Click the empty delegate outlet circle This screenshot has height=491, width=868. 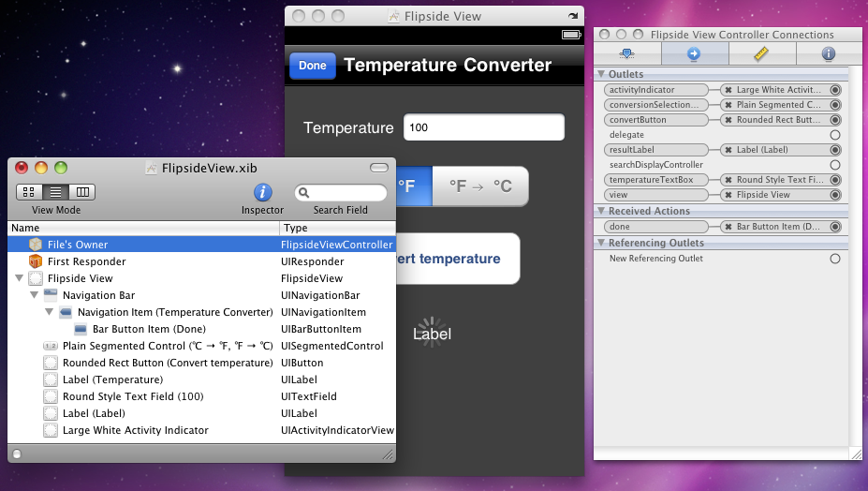coord(835,135)
